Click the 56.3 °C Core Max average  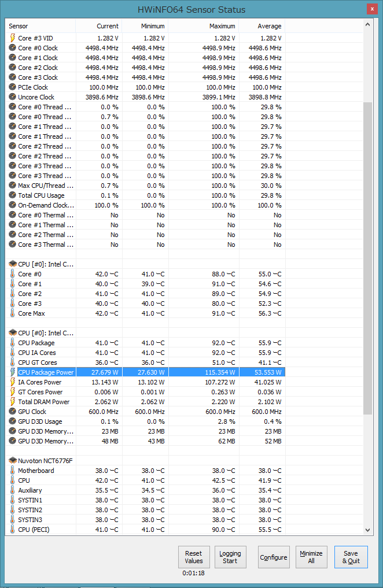pyautogui.click(x=270, y=313)
